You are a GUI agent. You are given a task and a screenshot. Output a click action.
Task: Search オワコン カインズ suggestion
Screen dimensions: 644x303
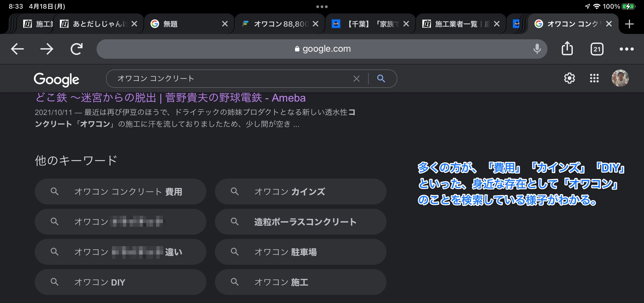301,191
